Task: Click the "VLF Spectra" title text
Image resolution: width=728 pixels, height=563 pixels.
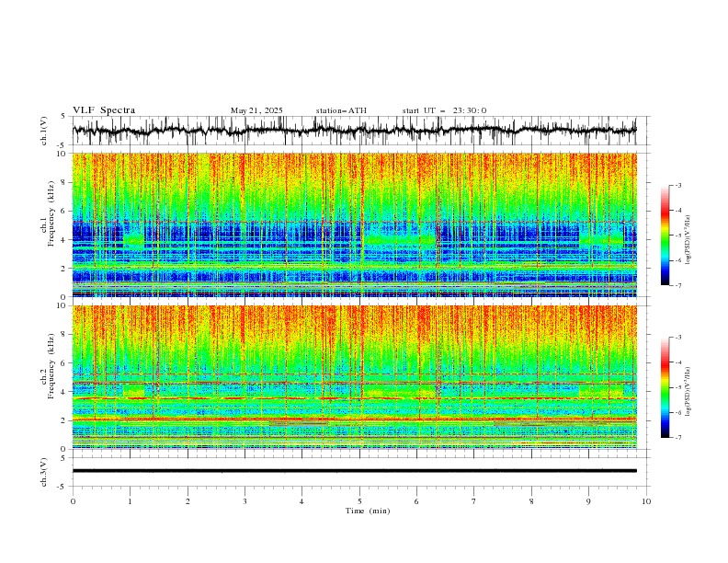Action: pos(104,110)
